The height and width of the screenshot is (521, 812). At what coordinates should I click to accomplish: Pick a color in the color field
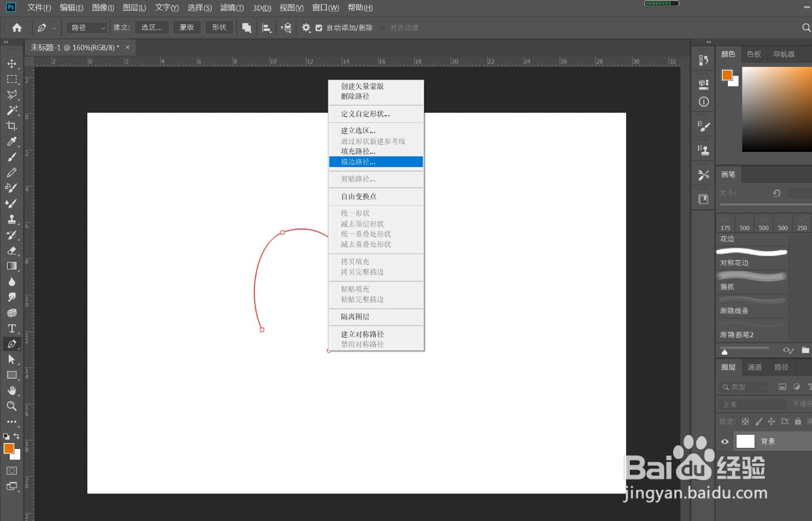(x=776, y=109)
